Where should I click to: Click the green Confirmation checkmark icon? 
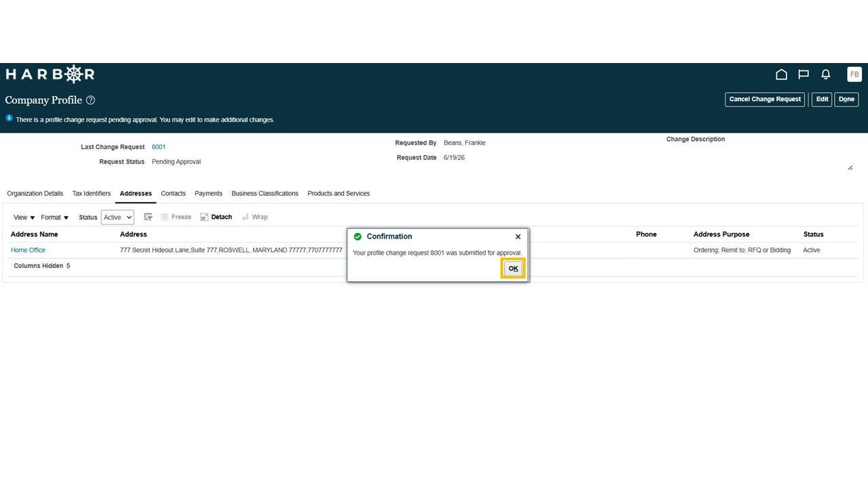click(x=358, y=237)
